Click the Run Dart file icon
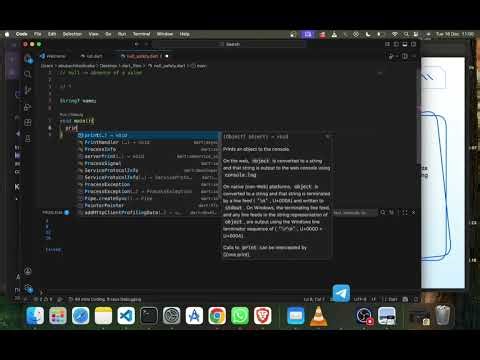The height and width of the screenshot is (360, 480). pos(391,56)
